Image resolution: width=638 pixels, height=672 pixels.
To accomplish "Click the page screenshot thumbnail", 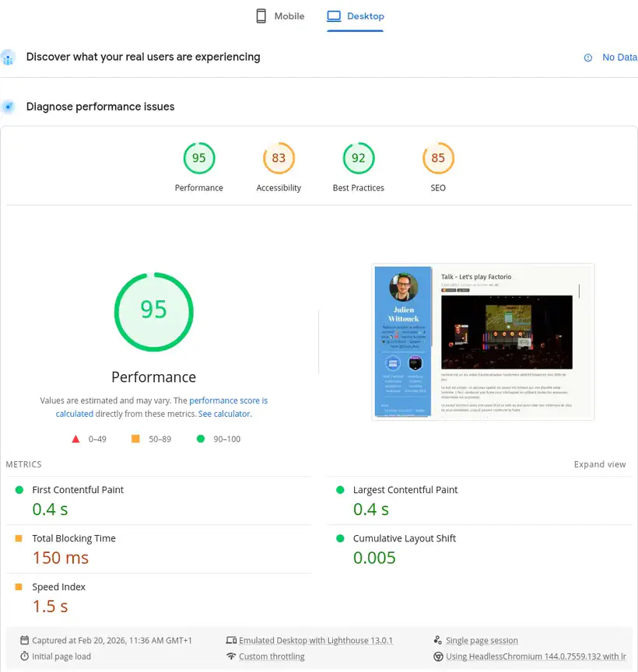I will [482, 341].
